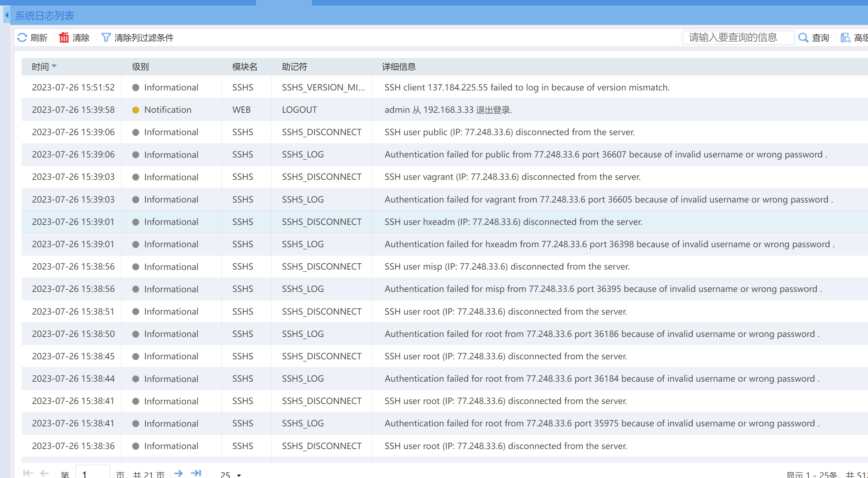868x478 pixels.
Task: Jump to last page arrow
Action: coord(196,473)
